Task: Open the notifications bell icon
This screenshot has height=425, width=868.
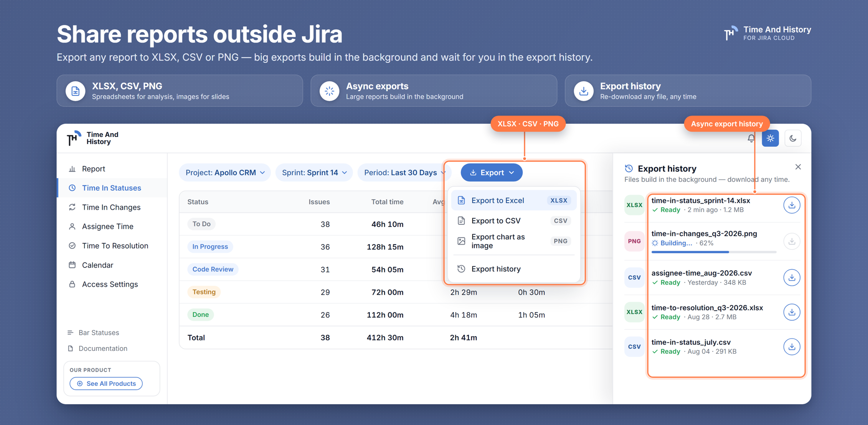Action: click(x=751, y=138)
